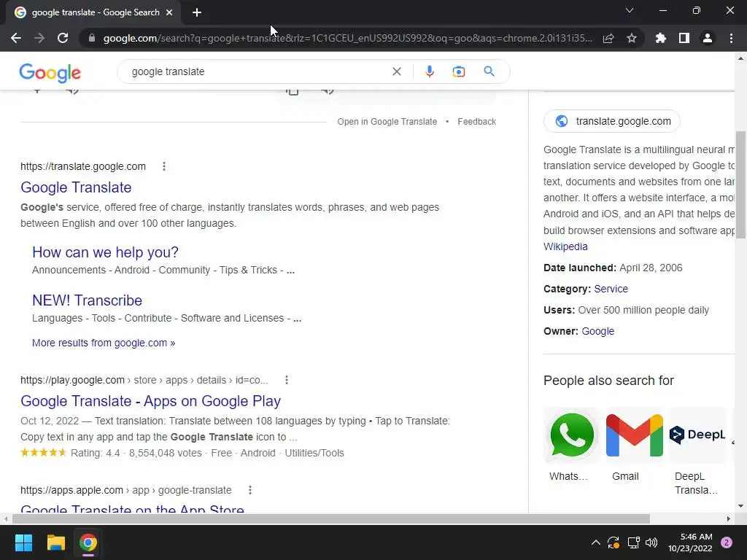Click the forward navigation arrow
Viewport: 747px width, 560px height.
tap(39, 38)
